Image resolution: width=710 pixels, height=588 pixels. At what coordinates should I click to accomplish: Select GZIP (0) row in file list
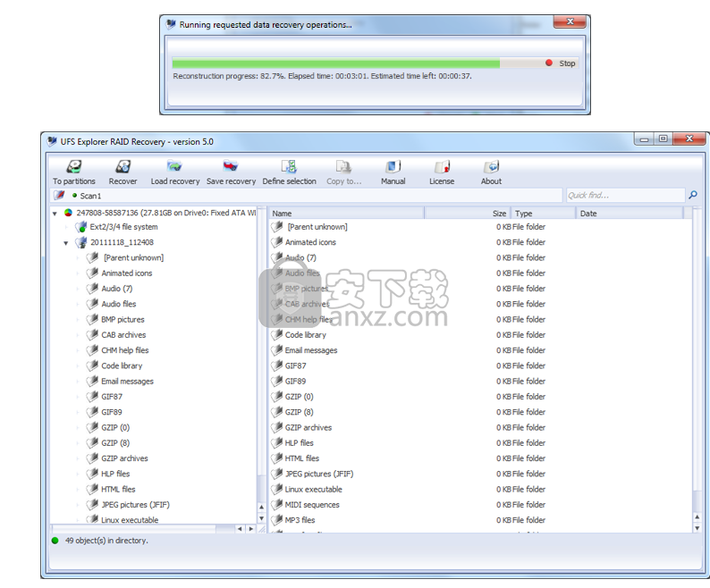point(480,397)
